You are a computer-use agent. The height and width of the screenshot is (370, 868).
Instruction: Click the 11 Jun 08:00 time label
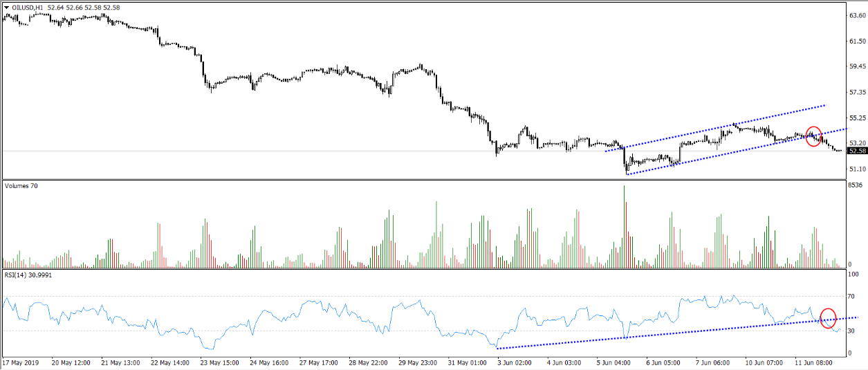click(x=814, y=362)
